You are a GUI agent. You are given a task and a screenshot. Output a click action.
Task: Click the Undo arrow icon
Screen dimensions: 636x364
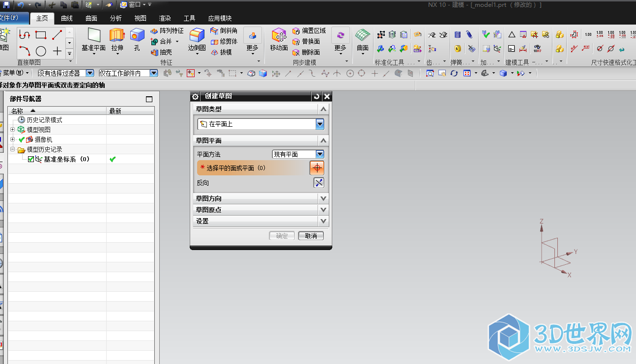[21, 4]
